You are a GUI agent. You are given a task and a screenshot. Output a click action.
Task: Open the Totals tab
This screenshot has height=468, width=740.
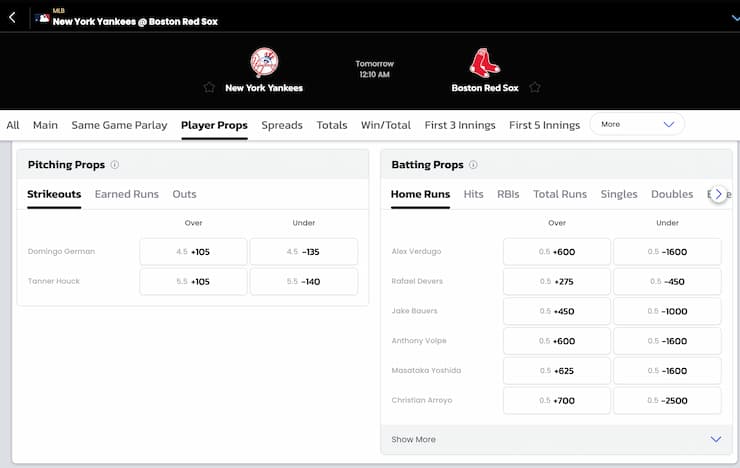pyautogui.click(x=332, y=125)
